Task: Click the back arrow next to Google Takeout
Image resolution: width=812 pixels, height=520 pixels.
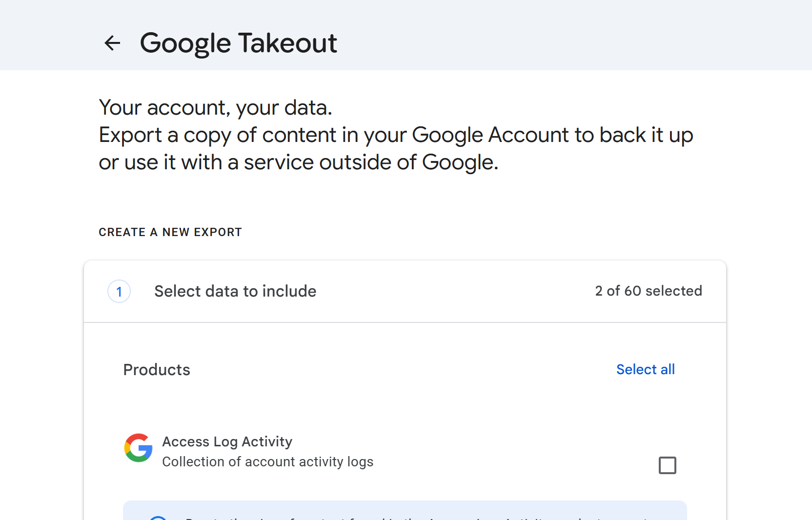Action: pos(112,43)
